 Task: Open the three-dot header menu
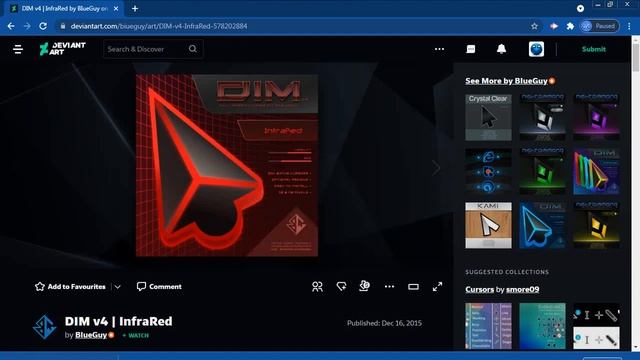[439, 49]
